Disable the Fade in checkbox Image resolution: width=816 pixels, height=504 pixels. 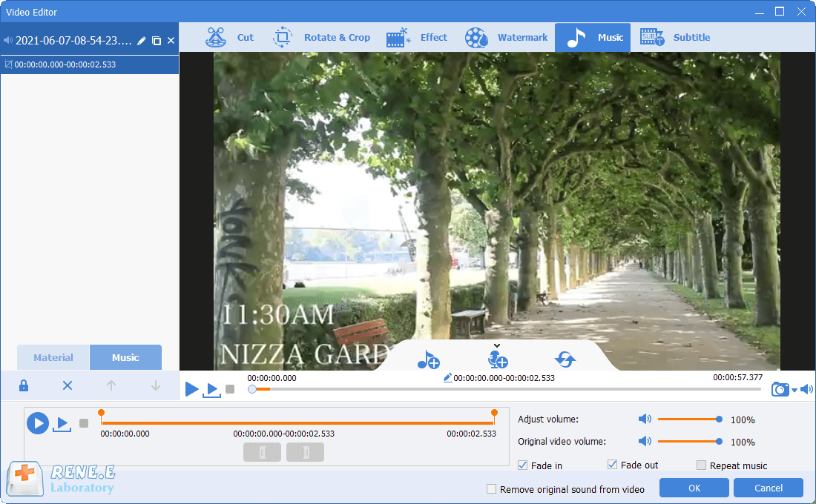pyautogui.click(x=524, y=465)
